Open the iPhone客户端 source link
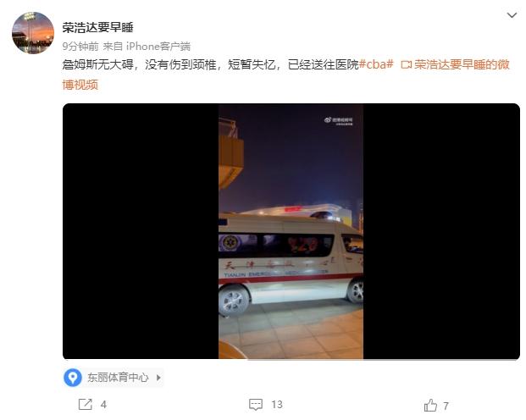Viewport: 526px width, 420px height. (x=158, y=46)
